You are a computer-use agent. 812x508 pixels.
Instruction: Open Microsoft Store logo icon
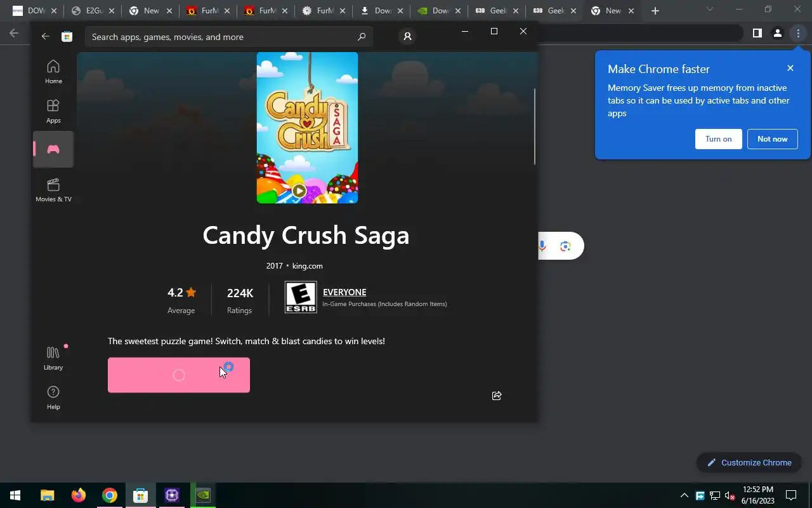coord(67,37)
